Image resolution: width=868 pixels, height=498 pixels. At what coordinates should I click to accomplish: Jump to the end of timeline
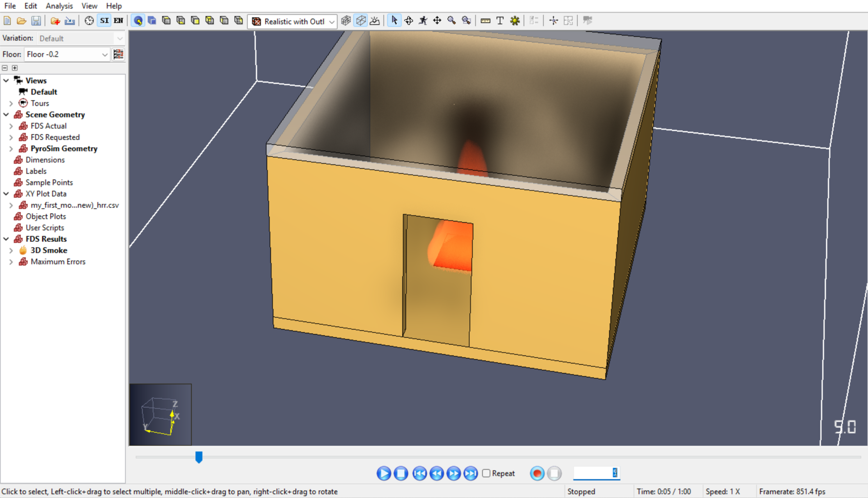pos(471,473)
